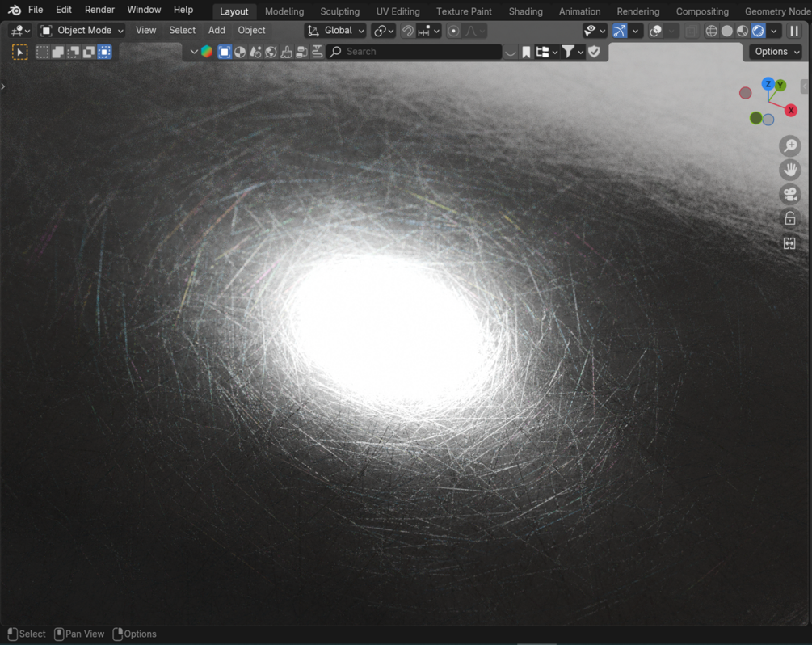Click the Blender logo menu icon
Screen dimensions: 812x645
click(15, 10)
